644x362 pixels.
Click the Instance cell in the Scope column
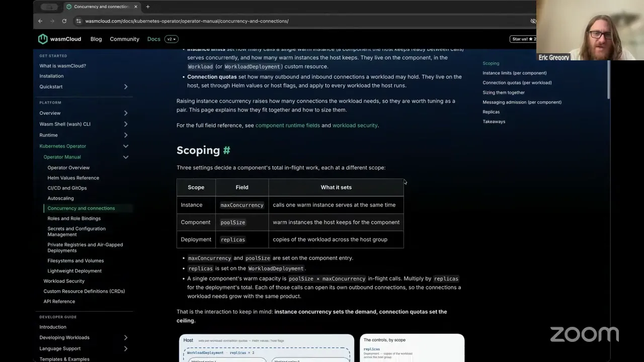coord(196,205)
